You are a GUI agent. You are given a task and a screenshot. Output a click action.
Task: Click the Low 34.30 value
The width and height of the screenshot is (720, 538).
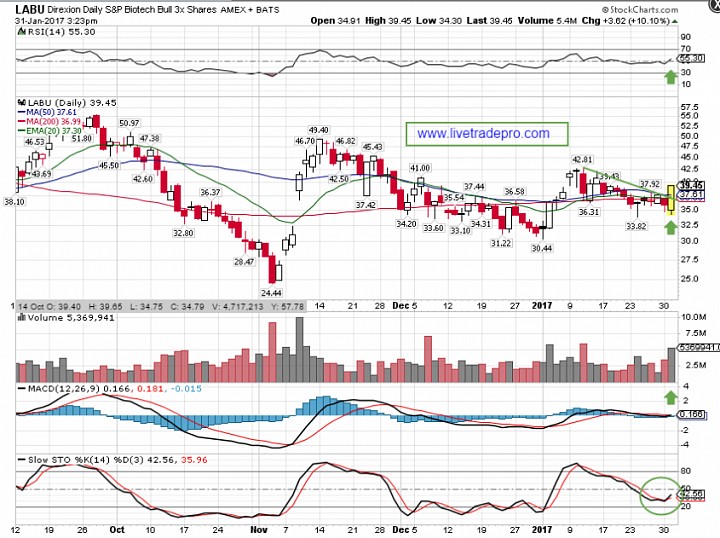[x=439, y=21]
